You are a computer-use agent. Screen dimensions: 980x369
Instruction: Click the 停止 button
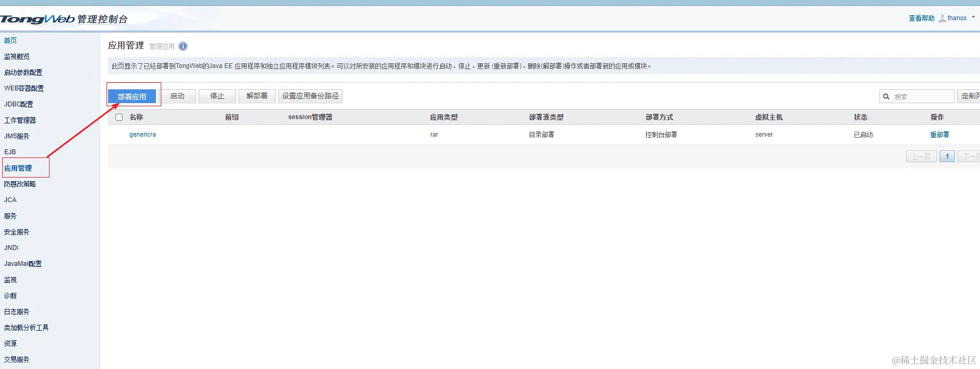pos(217,96)
